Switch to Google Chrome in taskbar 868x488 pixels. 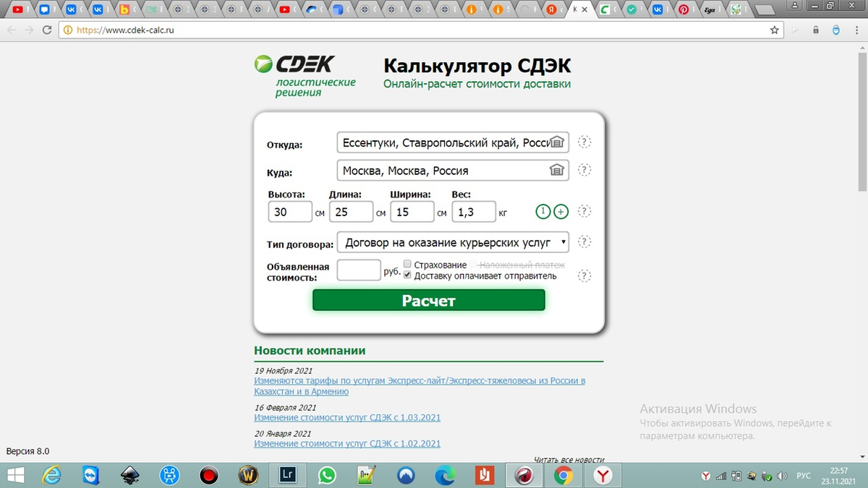click(x=563, y=475)
